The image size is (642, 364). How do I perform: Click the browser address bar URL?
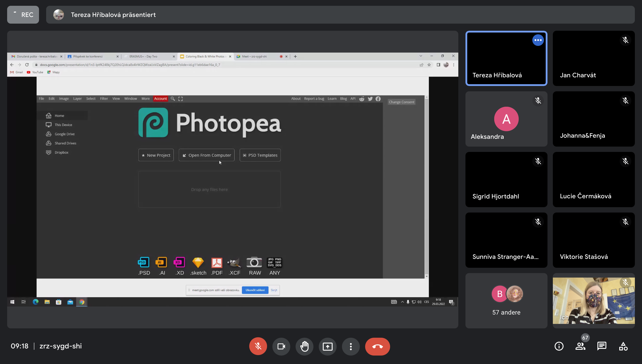(x=130, y=65)
